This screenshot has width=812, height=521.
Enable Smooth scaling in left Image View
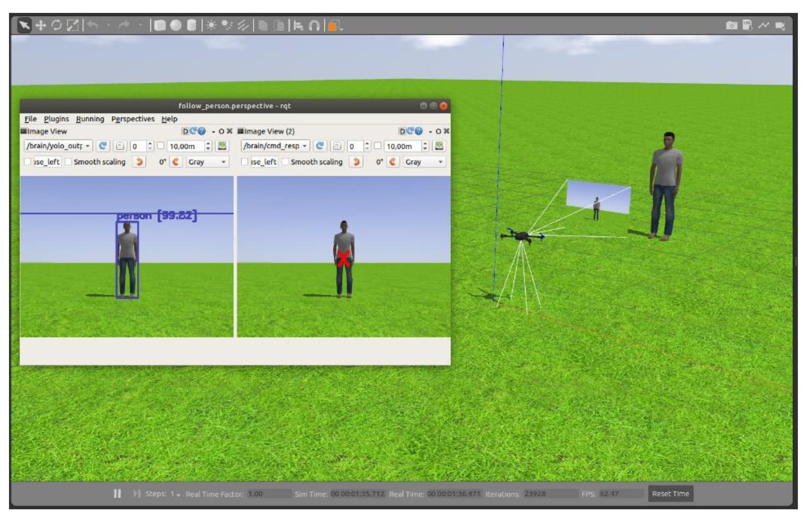coord(69,162)
